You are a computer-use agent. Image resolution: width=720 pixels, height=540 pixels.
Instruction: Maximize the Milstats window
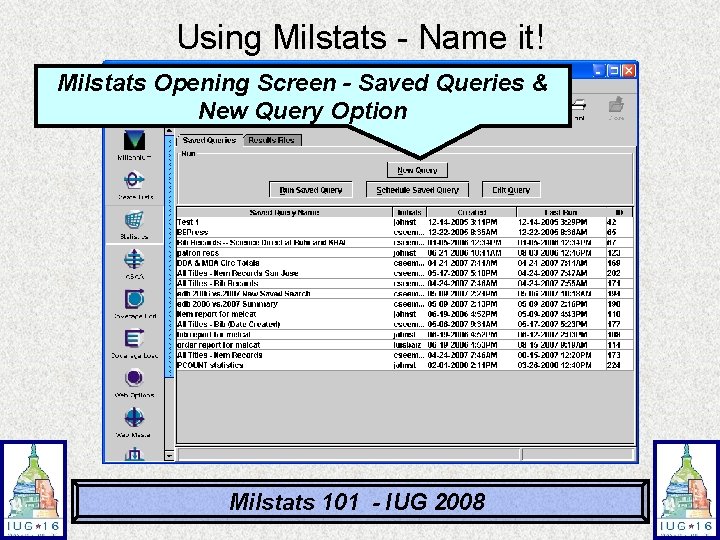click(614, 71)
